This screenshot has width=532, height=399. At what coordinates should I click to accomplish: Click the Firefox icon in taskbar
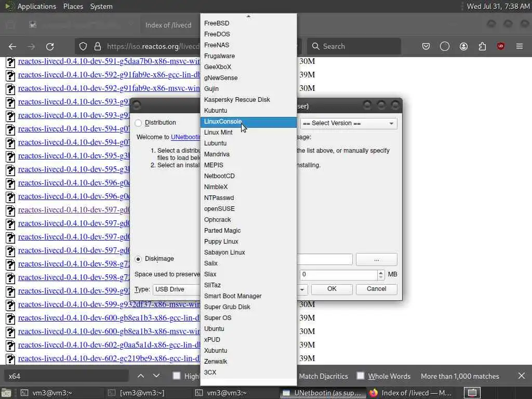click(x=373, y=393)
